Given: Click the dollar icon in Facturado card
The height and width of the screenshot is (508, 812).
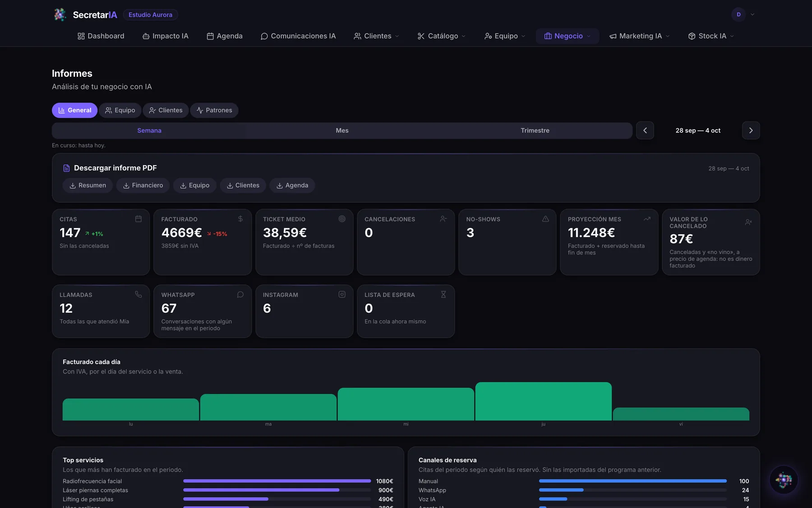Looking at the screenshot, I should (240, 219).
